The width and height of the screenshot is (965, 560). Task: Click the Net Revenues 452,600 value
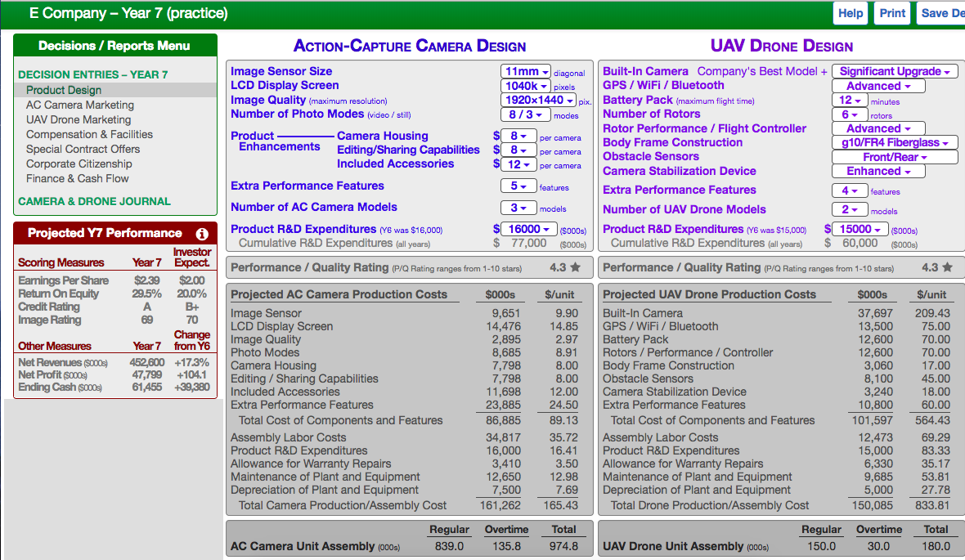point(147,362)
